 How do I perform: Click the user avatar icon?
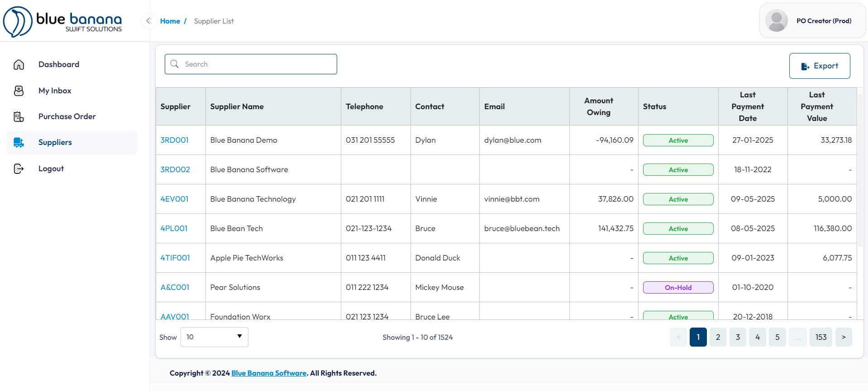pos(777,21)
